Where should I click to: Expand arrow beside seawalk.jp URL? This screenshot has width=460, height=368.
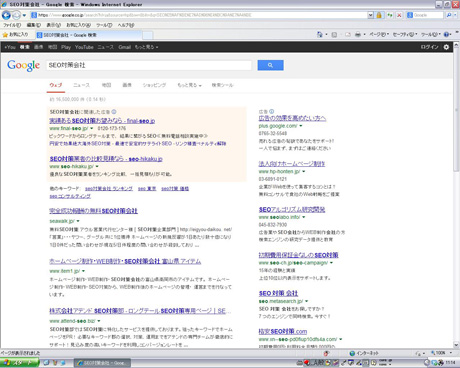pyautogui.click(x=78, y=221)
